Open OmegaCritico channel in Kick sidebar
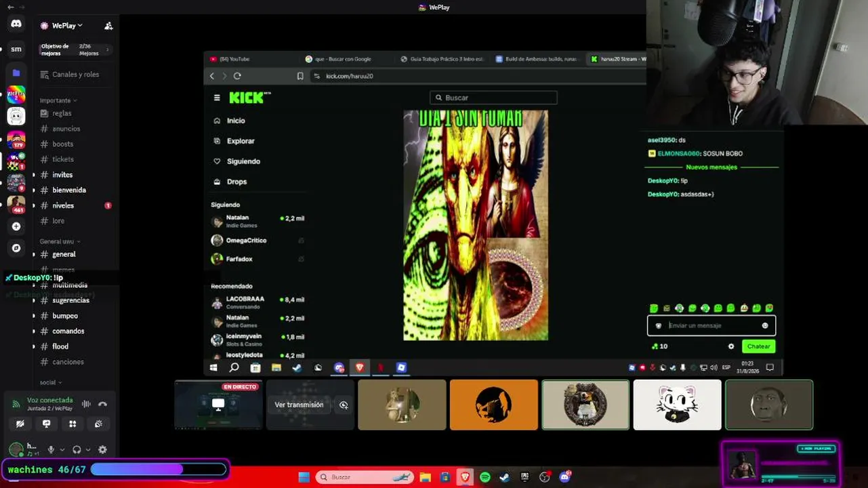The height and width of the screenshot is (488, 868). 257,241
